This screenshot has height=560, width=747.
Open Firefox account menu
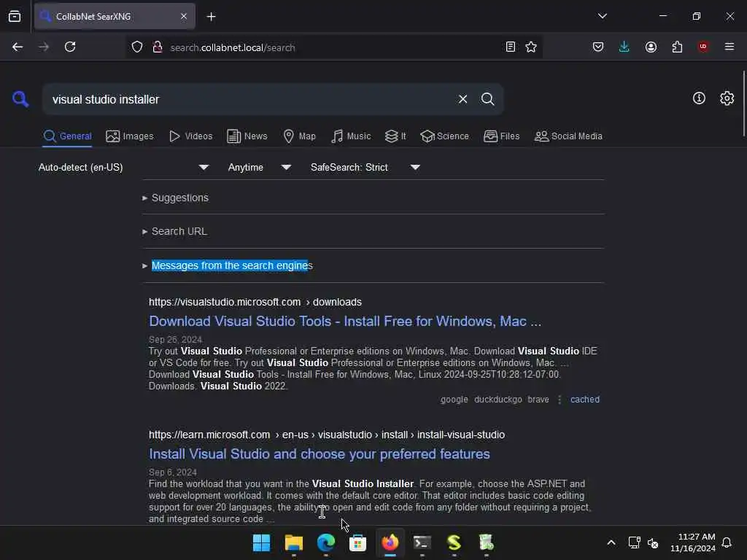coord(651,47)
